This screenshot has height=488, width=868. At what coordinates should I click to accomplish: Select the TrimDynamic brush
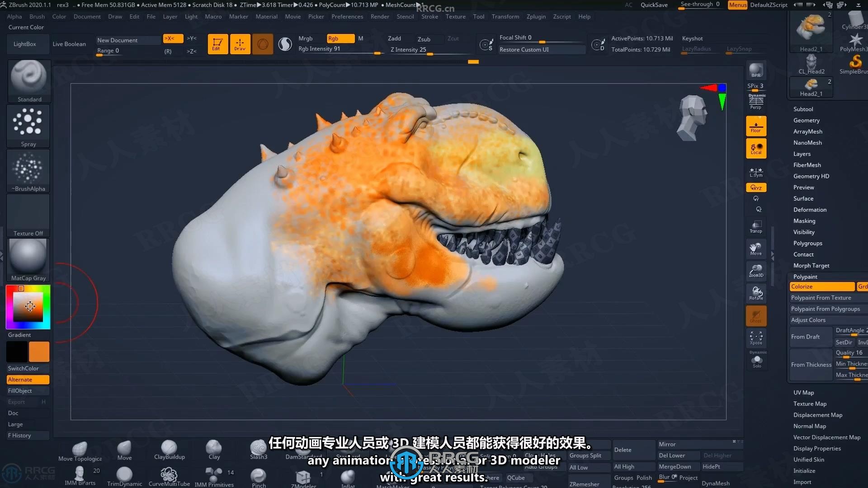[124, 477]
